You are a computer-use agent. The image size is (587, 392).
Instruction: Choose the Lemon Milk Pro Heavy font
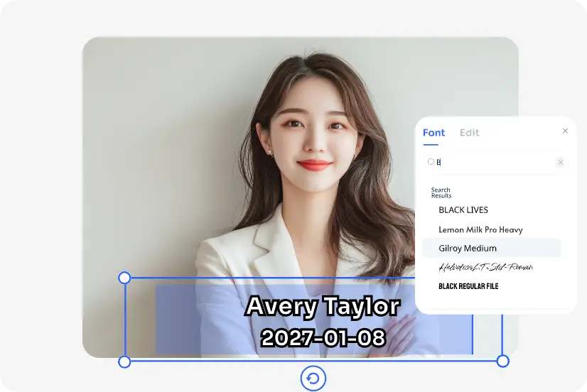480,229
